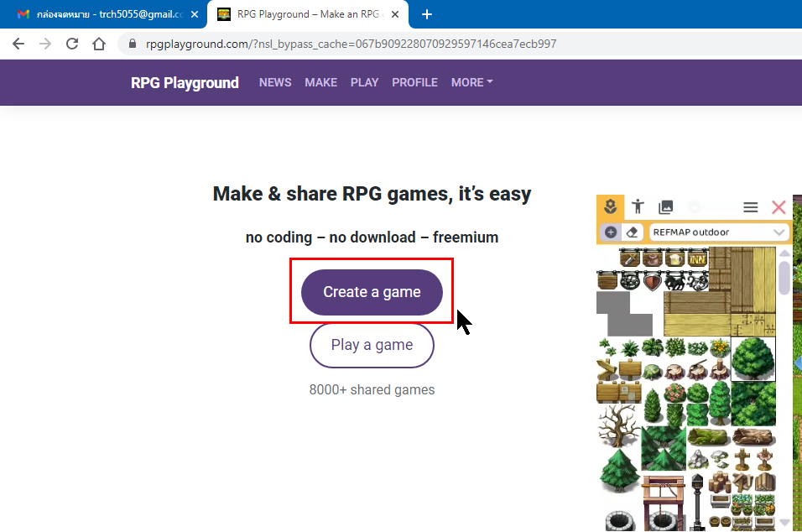Image resolution: width=802 pixels, height=532 pixels.
Task: Pick the money bag sign tile
Action: (652, 258)
